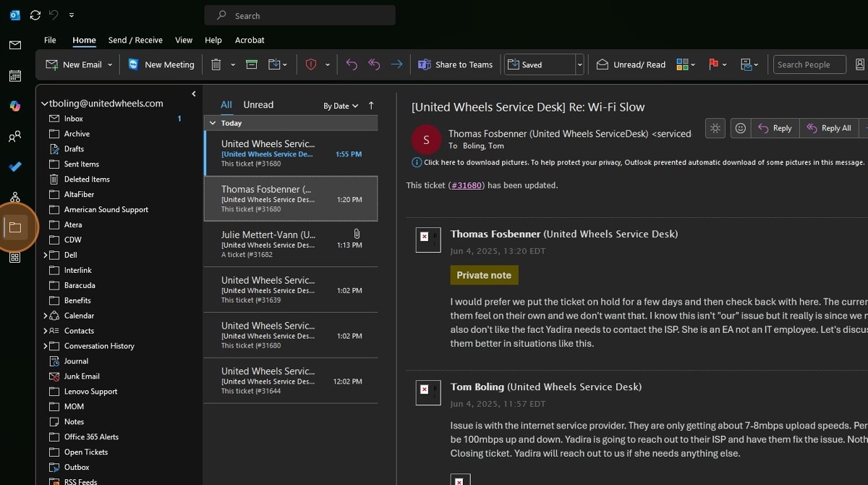Image resolution: width=868 pixels, height=485 pixels.
Task: Click the Send/Receive sync icon in title bar
Action: 35,15
